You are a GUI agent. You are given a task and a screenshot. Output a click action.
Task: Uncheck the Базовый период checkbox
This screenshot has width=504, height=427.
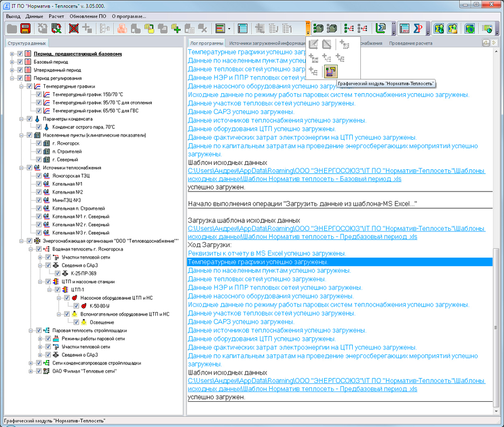20,62
